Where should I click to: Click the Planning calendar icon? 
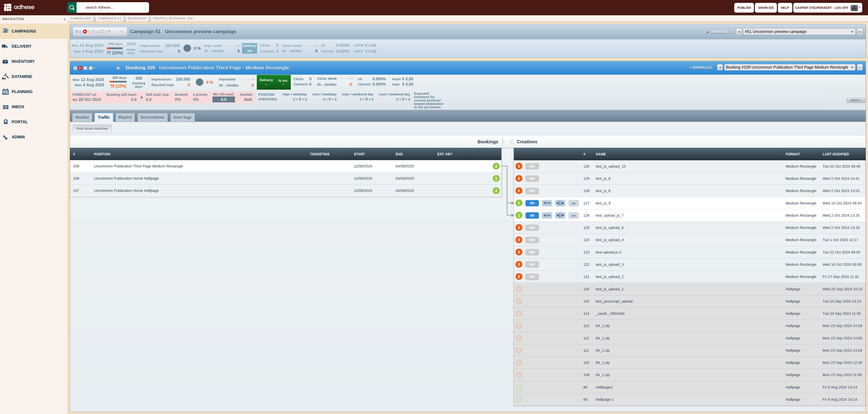click(5, 92)
